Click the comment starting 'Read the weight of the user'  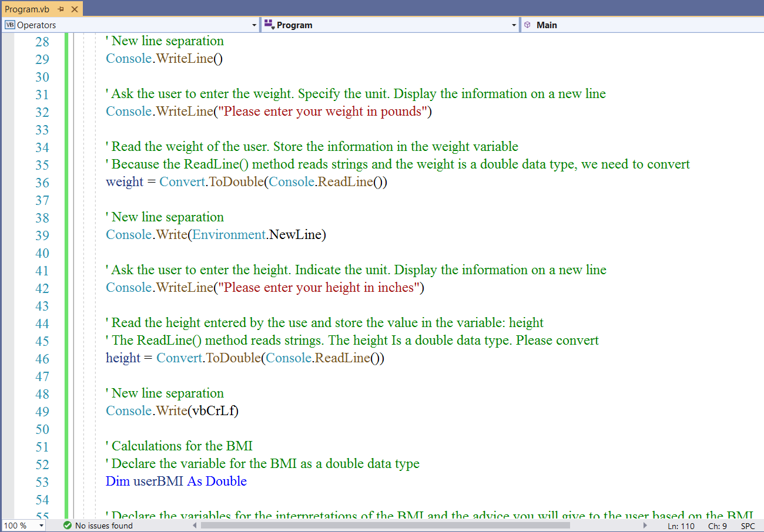pos(312,147)
